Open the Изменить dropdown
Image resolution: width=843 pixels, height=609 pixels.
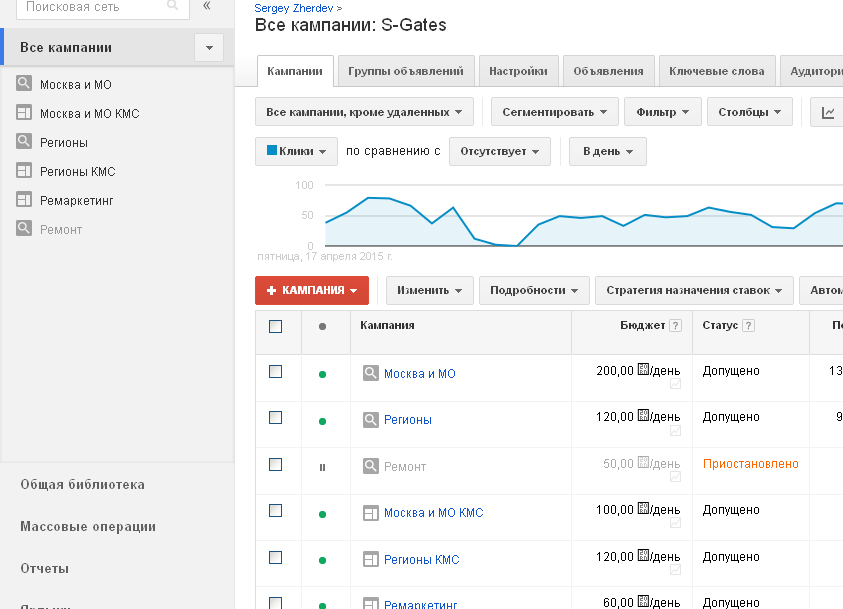[430, 290]
